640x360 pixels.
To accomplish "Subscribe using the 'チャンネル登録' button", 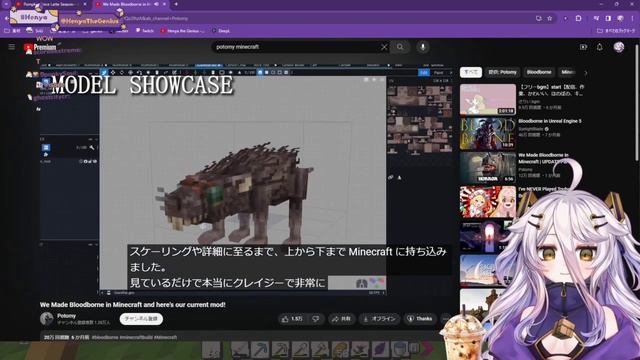I will click(141, 319).
